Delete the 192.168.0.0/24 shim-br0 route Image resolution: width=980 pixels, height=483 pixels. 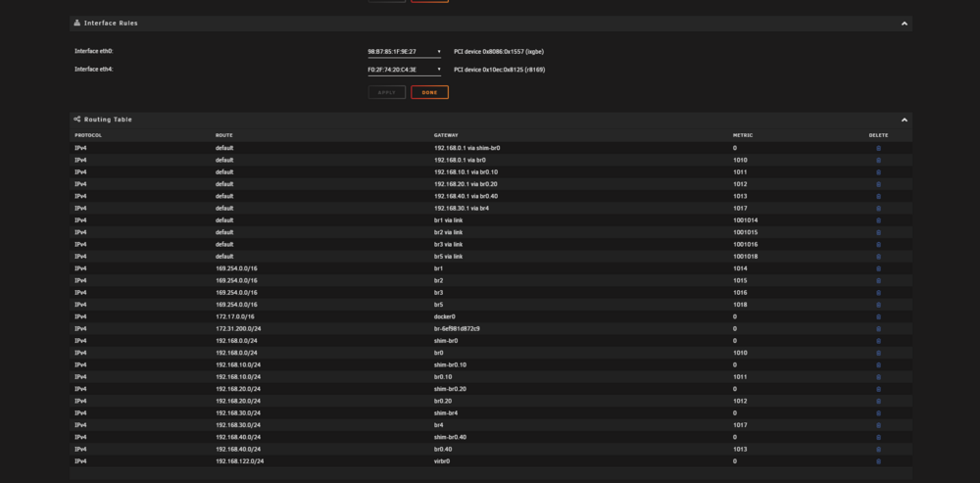pos(878,341)
